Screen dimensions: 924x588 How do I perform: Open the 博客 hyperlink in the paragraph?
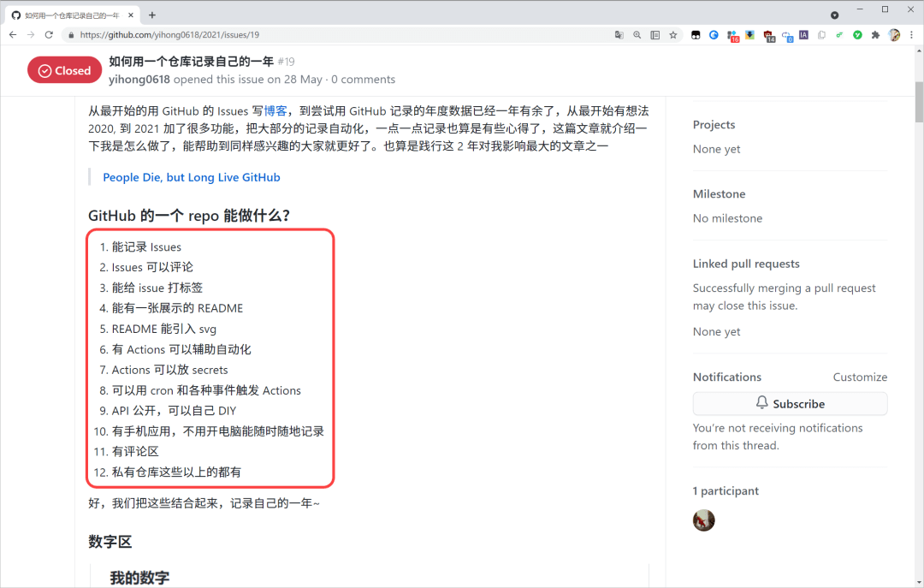point(275,111)
